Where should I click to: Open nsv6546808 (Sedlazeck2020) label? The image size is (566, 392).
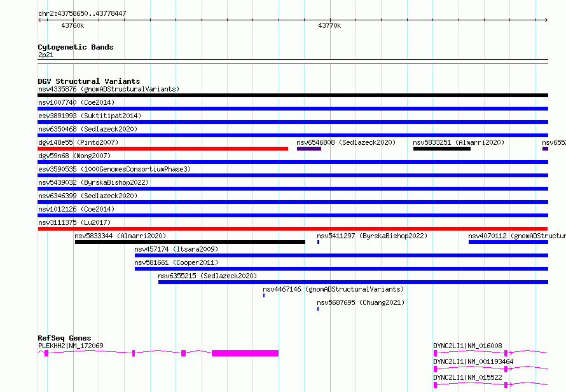(346, 142)
